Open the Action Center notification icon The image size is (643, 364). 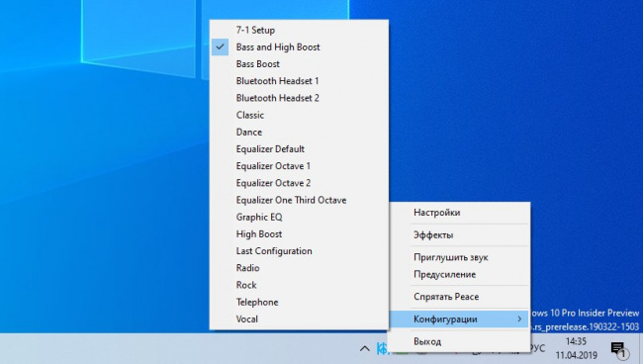619,349
